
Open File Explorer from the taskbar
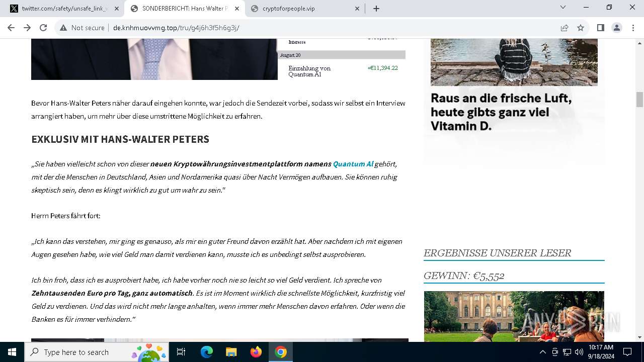pyautogui.click(x=231, y=352)
